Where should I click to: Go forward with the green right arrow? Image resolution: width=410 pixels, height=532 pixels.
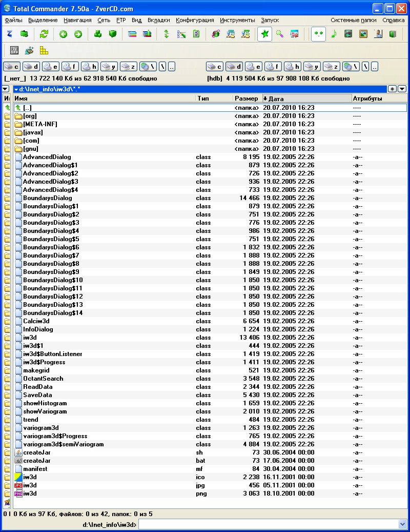78,34
